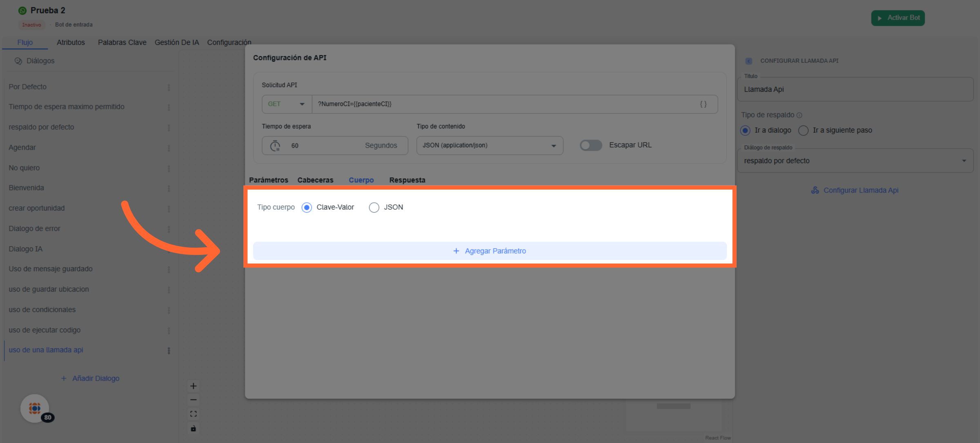980x443 pixels.
Task: Select Ir a siguiente paso option
Action: click(x=804, y=131)
